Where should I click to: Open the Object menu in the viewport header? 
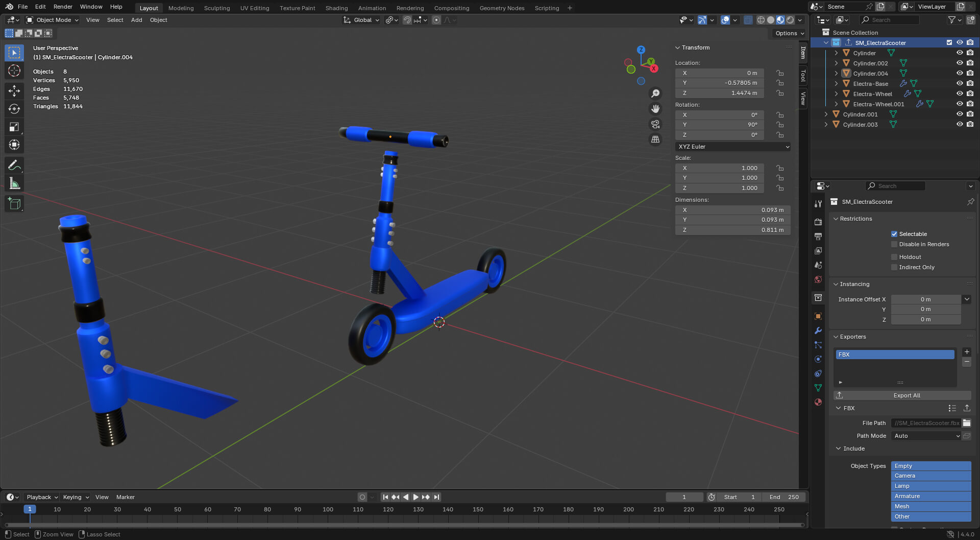point(158,20)
